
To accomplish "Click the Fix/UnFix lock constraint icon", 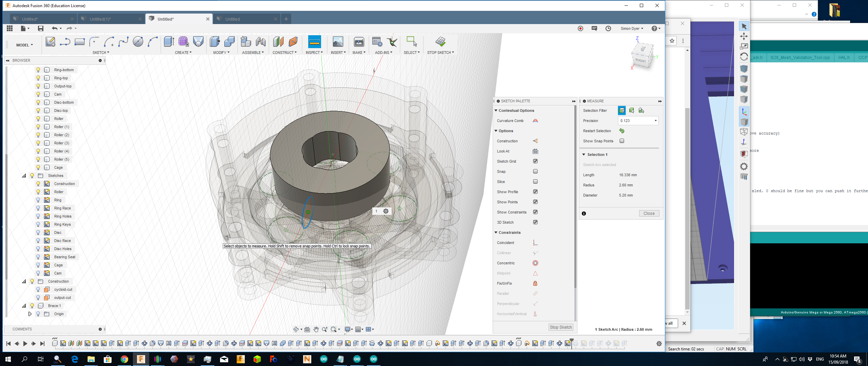I will (535, 283).
